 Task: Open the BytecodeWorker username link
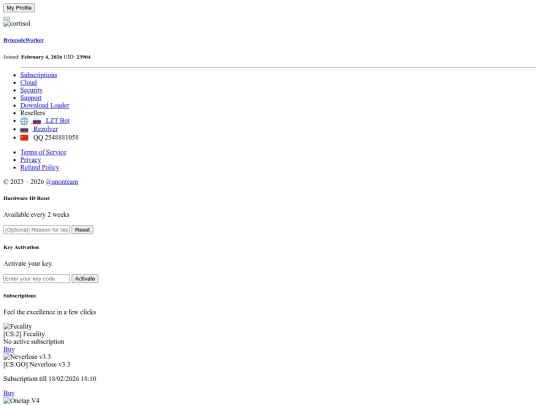[23, 40]
